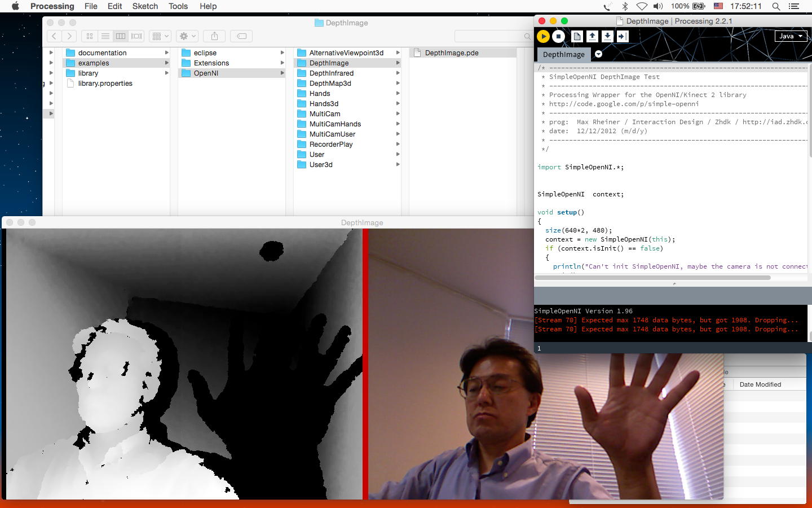This screenshot has width=812, height=508.
Task: Click the Wi-Fi status icon
Action: (642, 6)
